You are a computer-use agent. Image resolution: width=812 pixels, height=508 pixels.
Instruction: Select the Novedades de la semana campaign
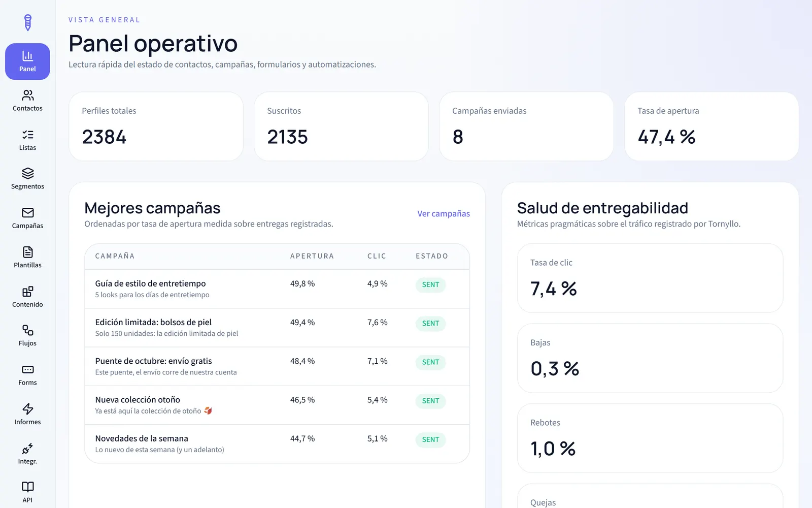tap(142, 438)
